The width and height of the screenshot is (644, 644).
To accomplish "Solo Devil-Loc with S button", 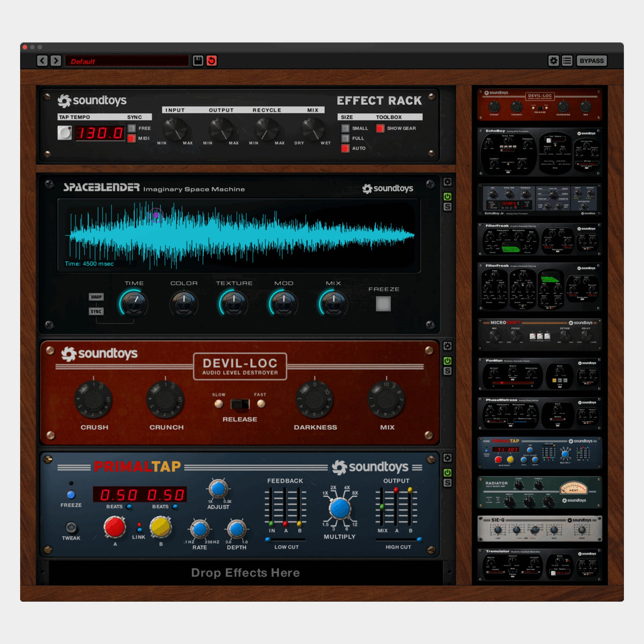I will [x=448, y=371].
